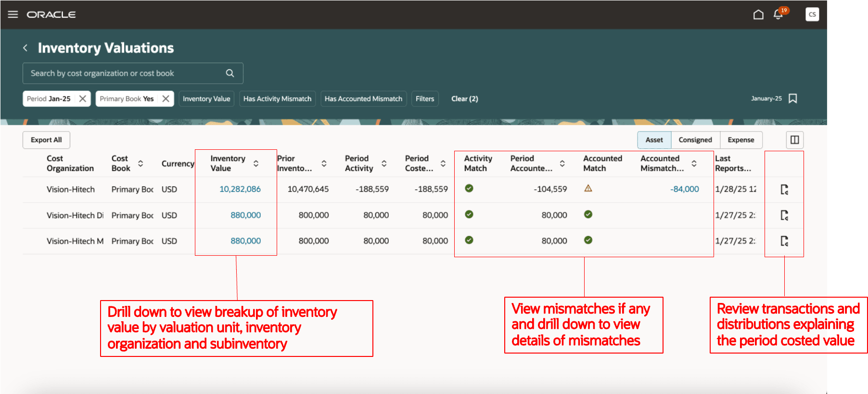Click Accounted Match warning icon for Vision-Hitech
Screen dimensions: 868x394
click(588, 188)
